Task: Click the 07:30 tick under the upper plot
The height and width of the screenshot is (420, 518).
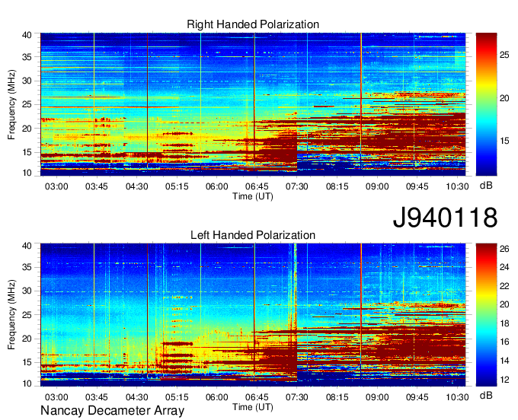Action: [296, 186]
